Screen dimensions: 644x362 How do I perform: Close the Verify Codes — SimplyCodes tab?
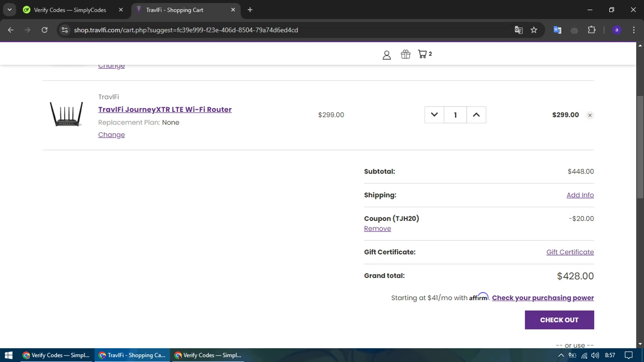pyautogui.click(x=121, y=10)
